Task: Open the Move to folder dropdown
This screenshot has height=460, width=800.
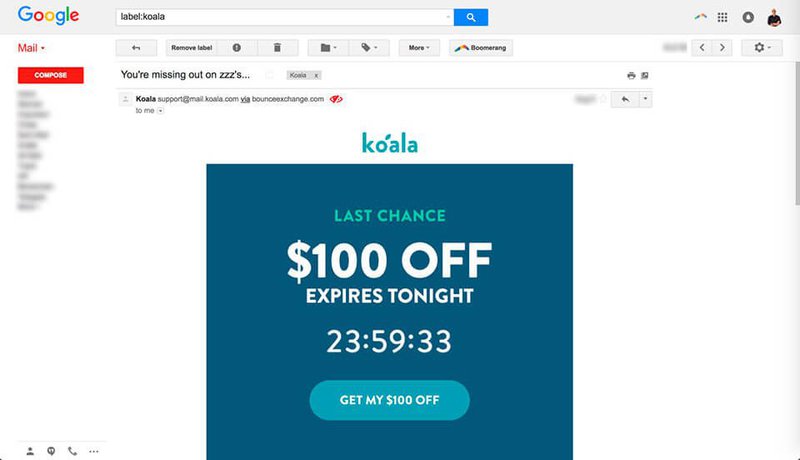Action: [328, 48]
